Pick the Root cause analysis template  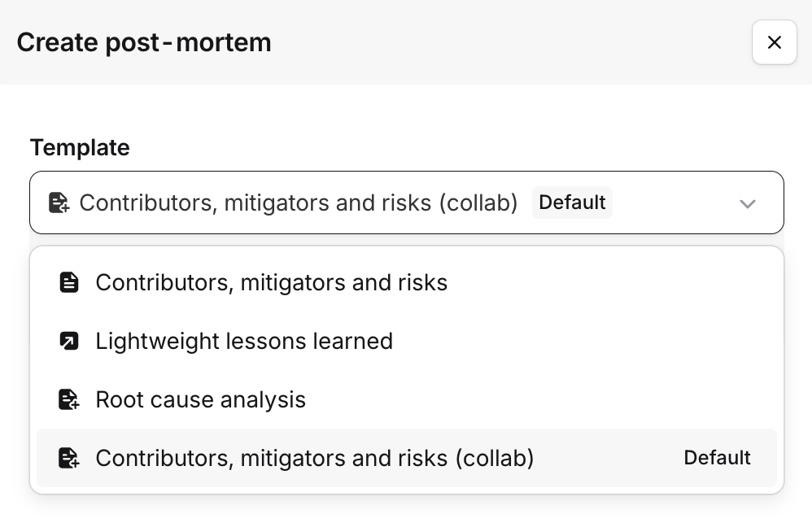(x=200, y=400)
